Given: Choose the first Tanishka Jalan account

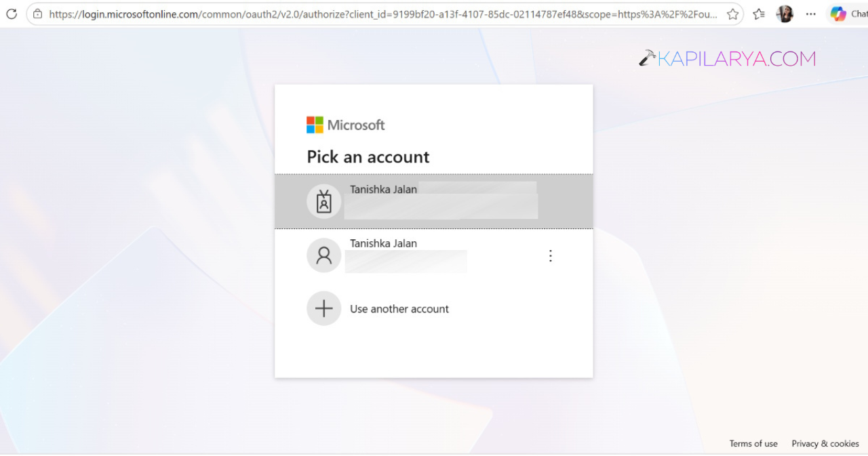Looking at the screenshot, I should [x=434, y=201].
